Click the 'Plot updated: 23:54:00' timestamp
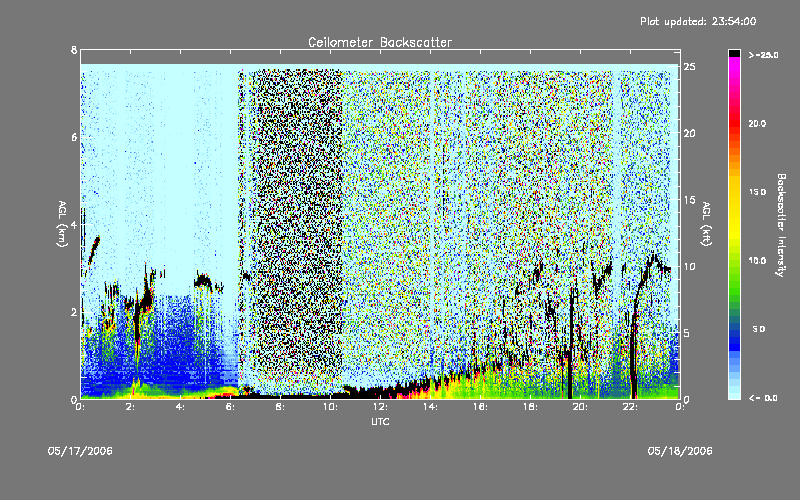 [x=698, y=21]
